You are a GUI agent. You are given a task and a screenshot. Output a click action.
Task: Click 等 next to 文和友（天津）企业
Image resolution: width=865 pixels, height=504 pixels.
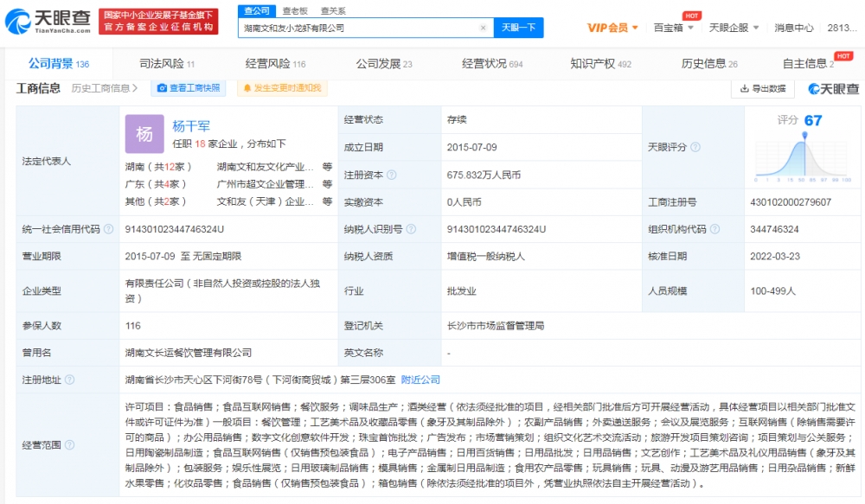(327, 201)
